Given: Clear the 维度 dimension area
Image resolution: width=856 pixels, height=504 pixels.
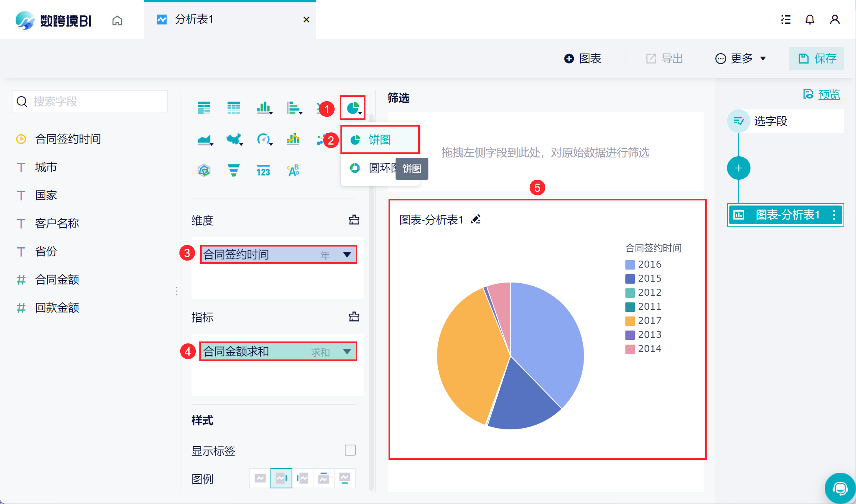Looking at the screenshot, I should pos(354,220).
